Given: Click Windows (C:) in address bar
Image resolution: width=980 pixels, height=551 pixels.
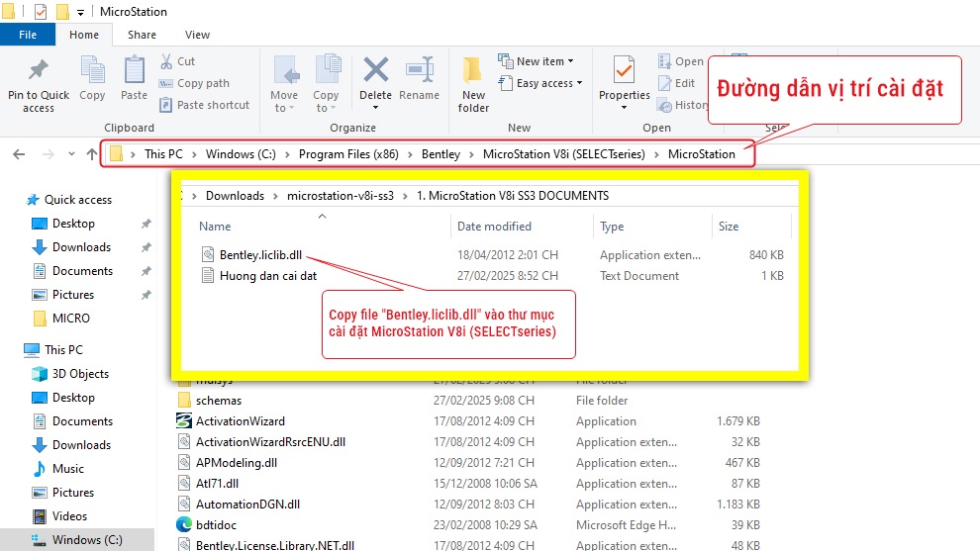Looking at the screenshot, I should pos(241,154).
